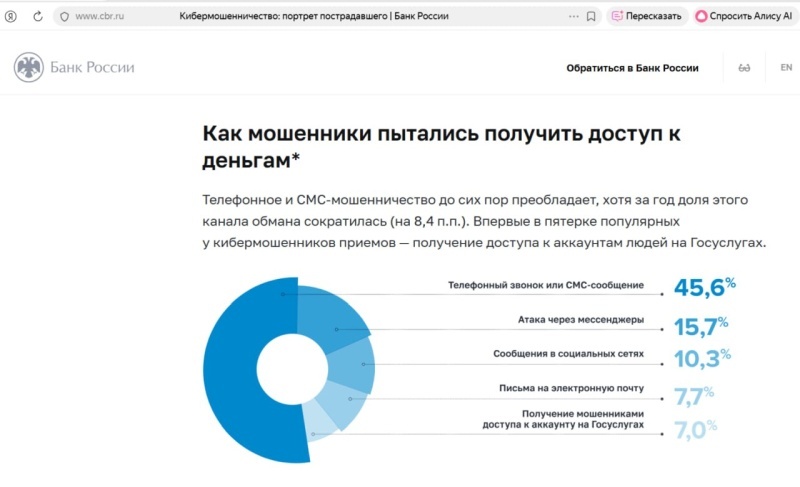Click label Атака через мессенджеры

[581, 320]
